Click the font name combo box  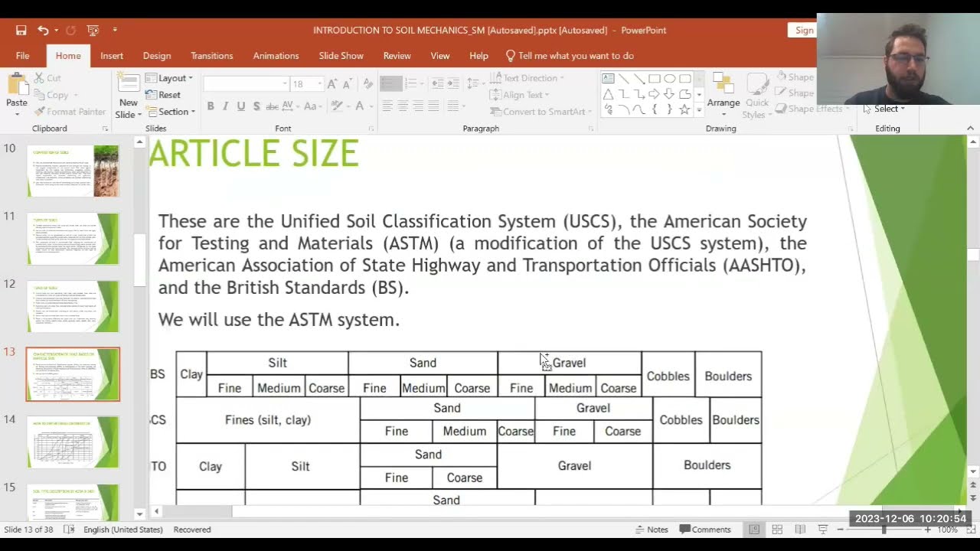click(x=247, y=84)
